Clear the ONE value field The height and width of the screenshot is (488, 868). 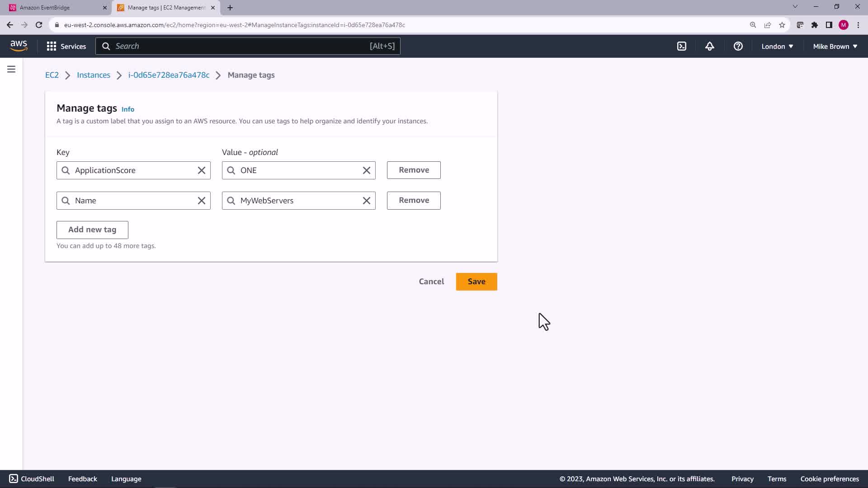tap(367, 170)
